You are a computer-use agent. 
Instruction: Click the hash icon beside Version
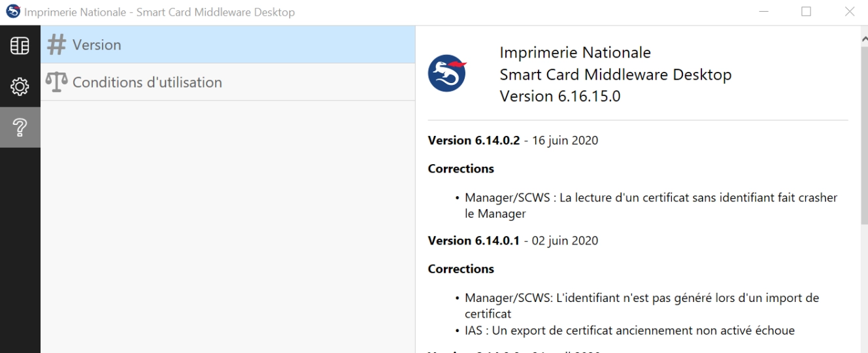point(58,44)
